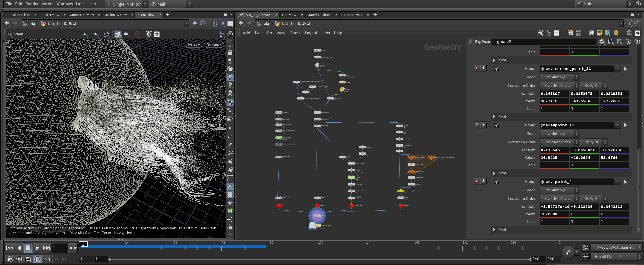Toggle the crossed-out circle icon under the padlock

pyautogui.click(x=230, y=61)
